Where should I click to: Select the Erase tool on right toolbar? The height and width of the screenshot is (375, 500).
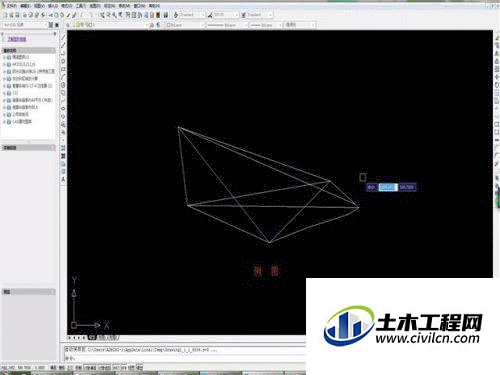click(497, 37)
